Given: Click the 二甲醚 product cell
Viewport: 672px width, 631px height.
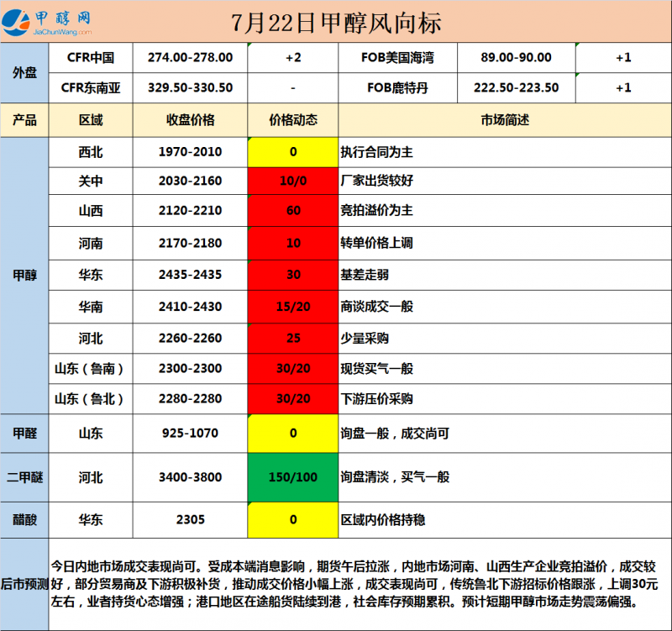Looking at the screenshot, I should pyautogui.click(x=24, y=477).
